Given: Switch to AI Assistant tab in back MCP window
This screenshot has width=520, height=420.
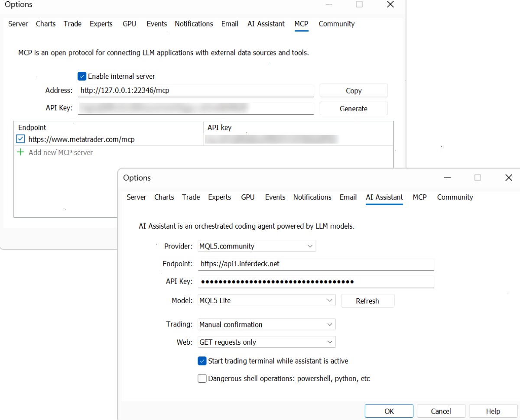Looking at the screenshot, I should coord(266,24).
